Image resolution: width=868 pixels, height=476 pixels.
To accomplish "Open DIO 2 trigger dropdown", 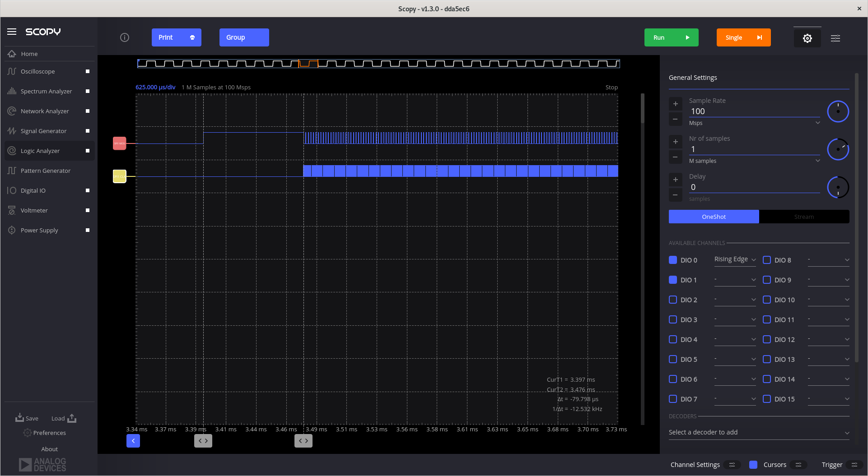I will click(735, 300).
